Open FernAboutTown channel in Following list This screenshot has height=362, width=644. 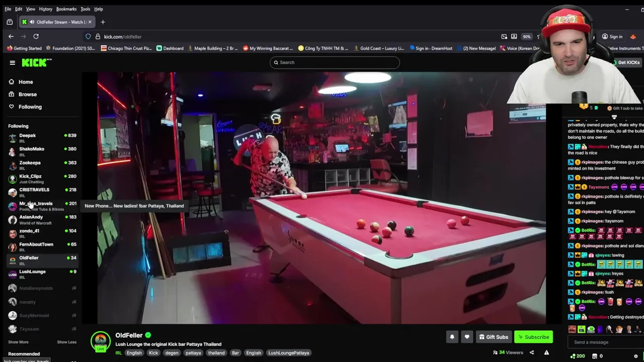(42, 247)
